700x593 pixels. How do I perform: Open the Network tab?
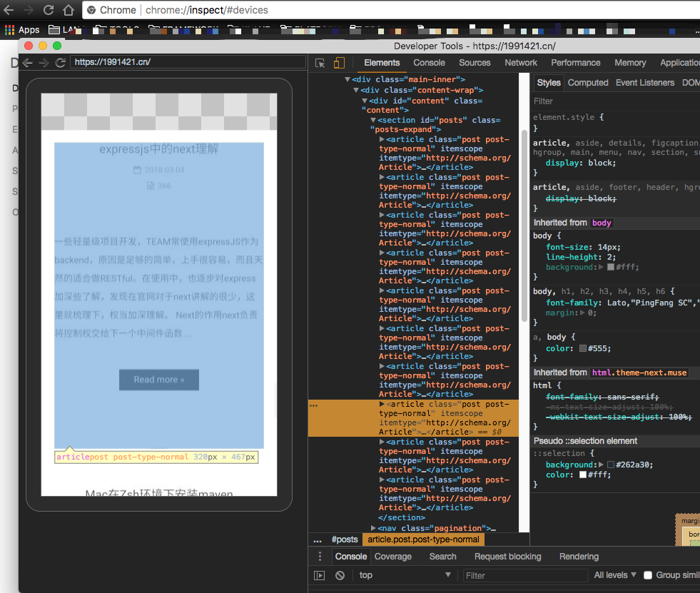(x=521, y=63)
